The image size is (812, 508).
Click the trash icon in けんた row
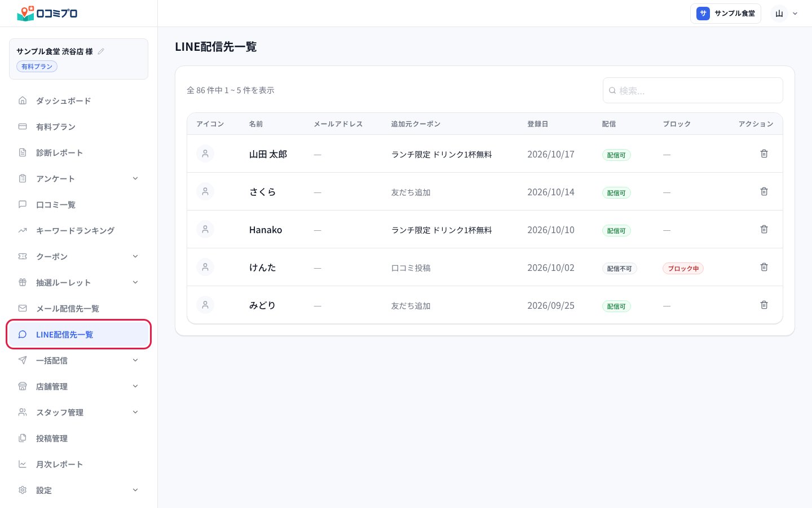[764, 267]
